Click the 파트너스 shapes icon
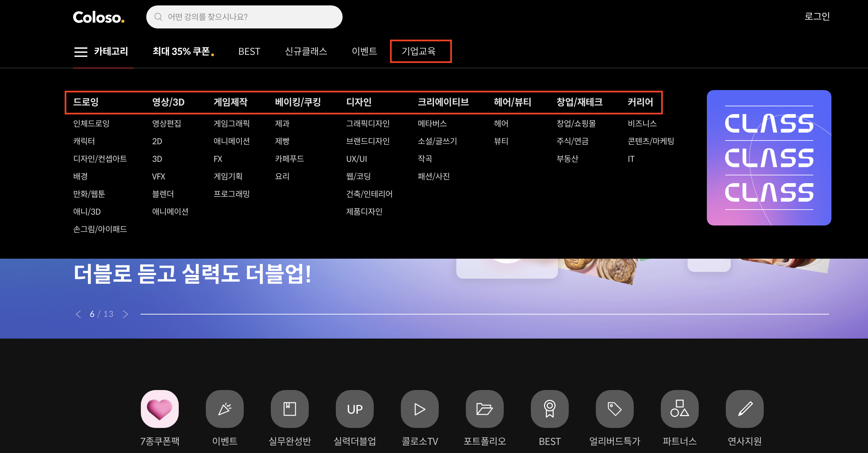This screenshot has height=453, width=868. [679, 409]
